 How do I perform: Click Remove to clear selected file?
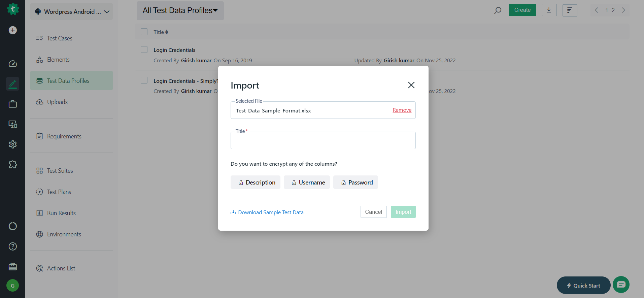pos(402,110)
